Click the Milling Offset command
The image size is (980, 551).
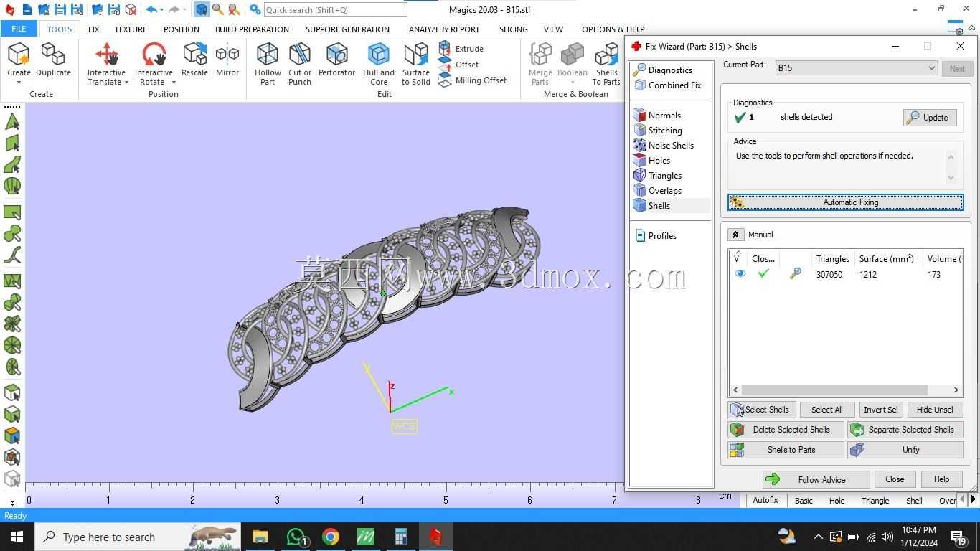point(473,80)
